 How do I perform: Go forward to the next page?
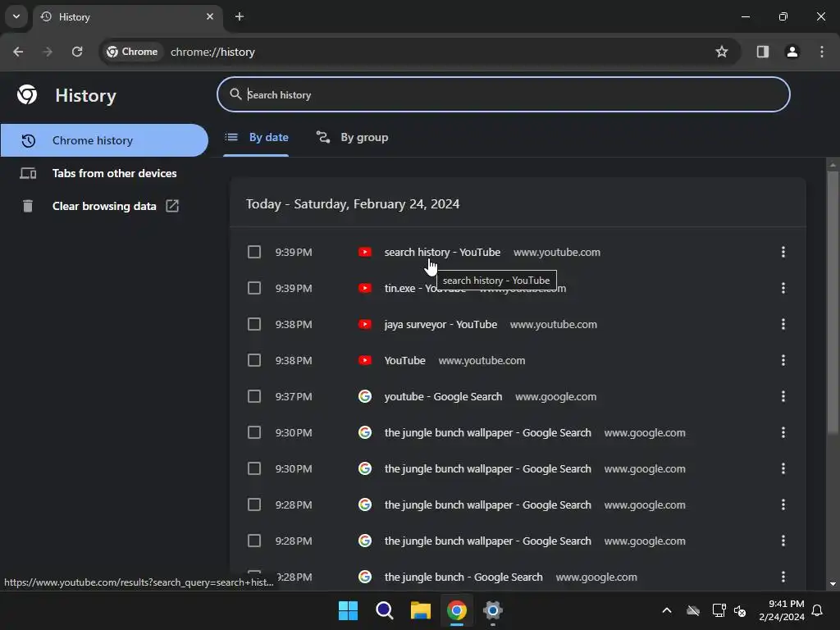[48, 52]
